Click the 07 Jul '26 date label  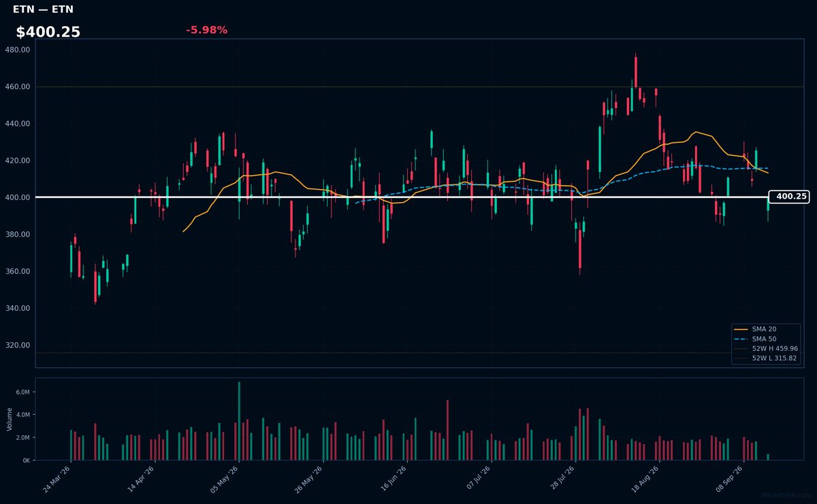tap(477, 480)
